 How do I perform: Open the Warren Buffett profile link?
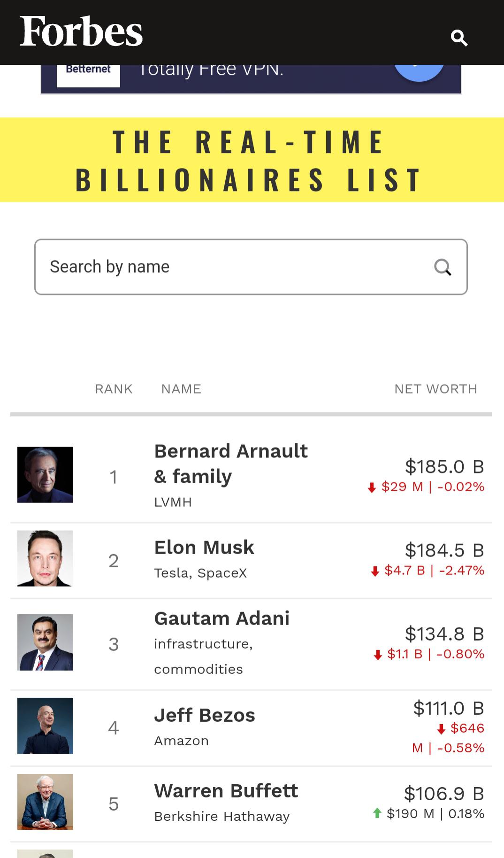226,791
